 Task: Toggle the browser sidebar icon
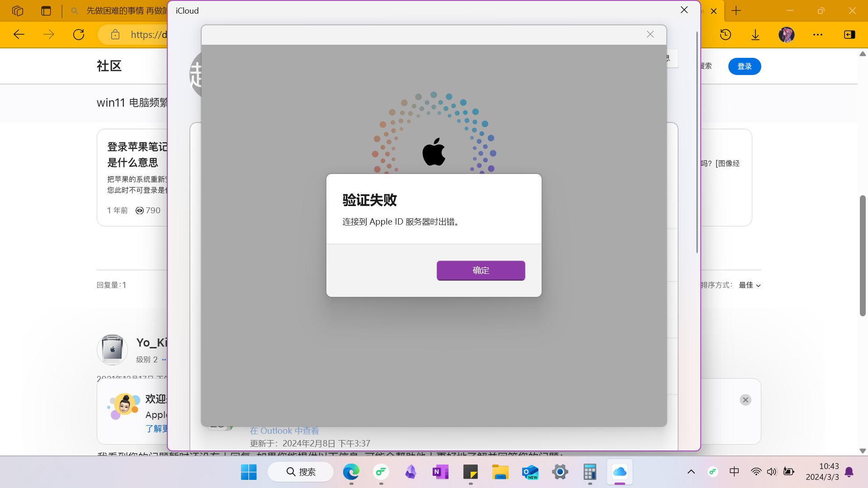849,34
